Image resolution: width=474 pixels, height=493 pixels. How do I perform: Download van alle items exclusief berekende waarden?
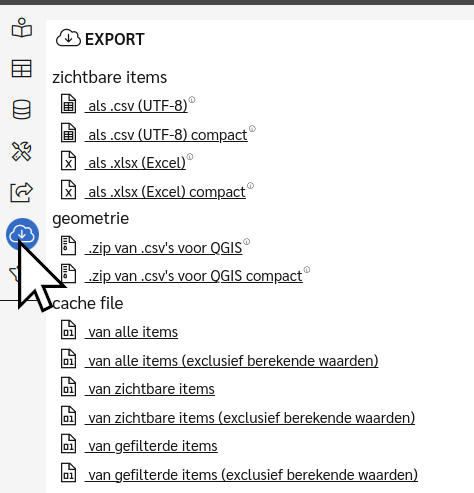(x=232, y=361)
